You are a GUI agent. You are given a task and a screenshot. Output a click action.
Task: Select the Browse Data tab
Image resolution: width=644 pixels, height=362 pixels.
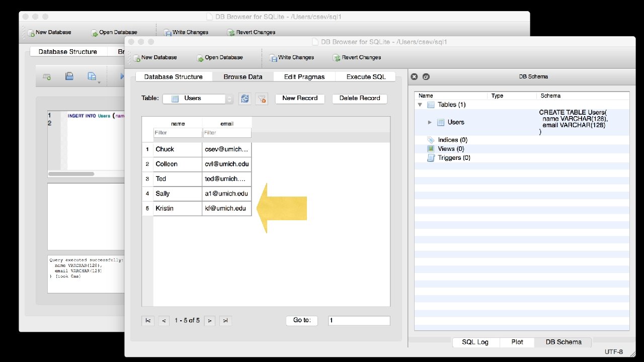click(243, 77)
